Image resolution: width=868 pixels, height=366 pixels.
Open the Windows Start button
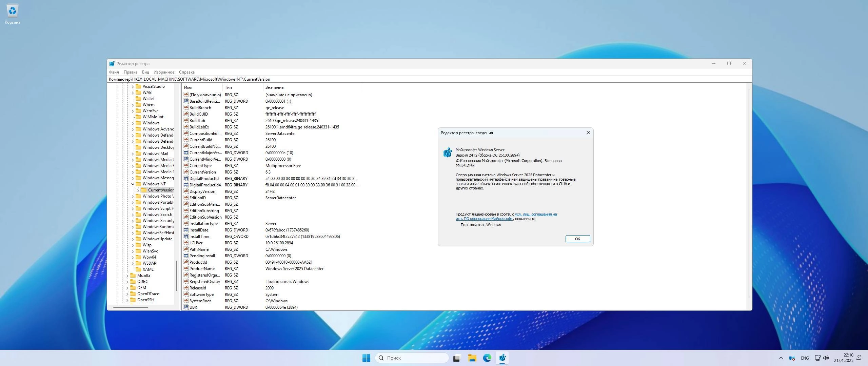coord(366,358)
